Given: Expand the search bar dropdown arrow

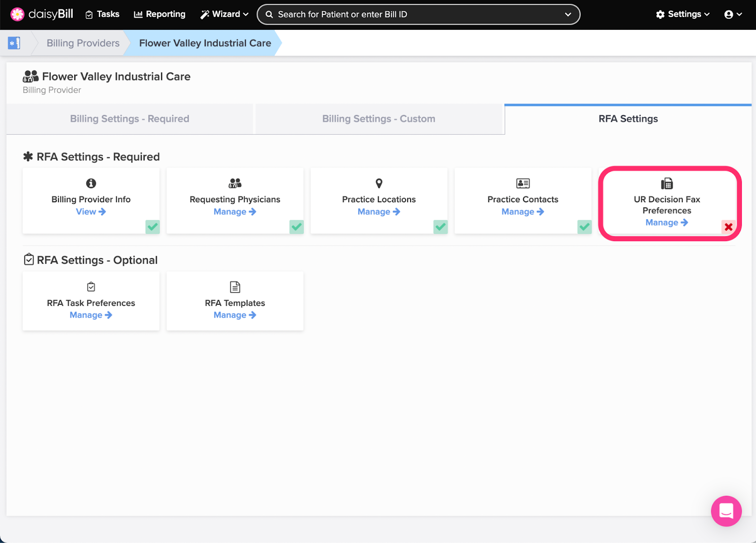Looking at the screenshot, I should [x=568, y=14].
